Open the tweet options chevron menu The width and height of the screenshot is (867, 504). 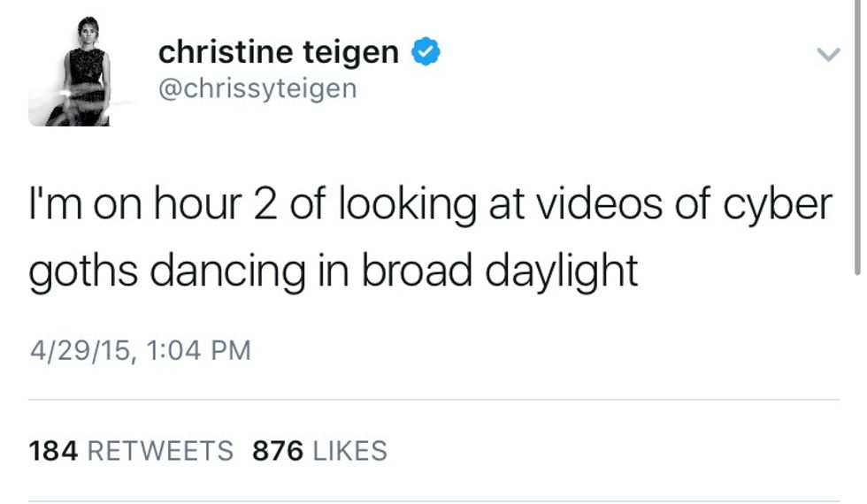(x=826, y=55)
